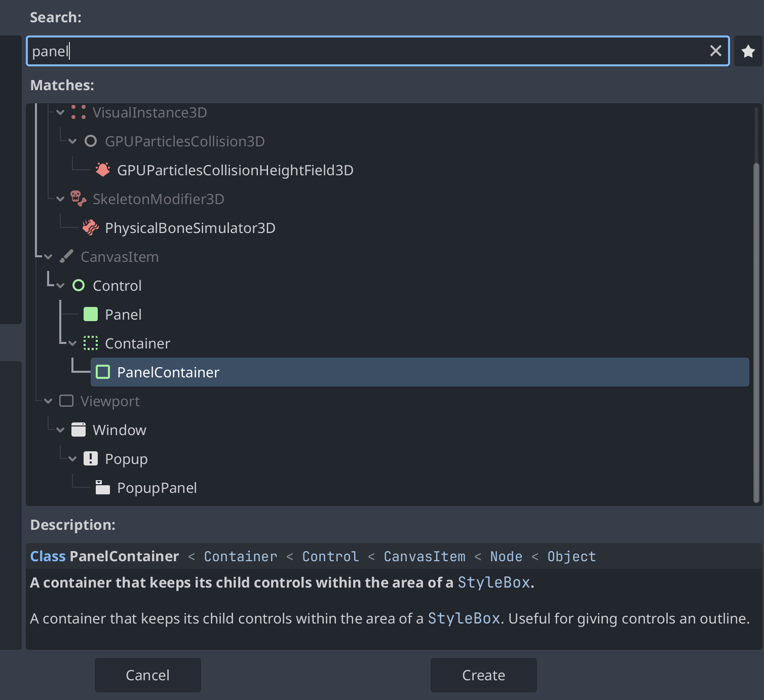Click the Popup exclamation mark icon
This screenshot has height=700, width=764.
click(x=90, y=458)
